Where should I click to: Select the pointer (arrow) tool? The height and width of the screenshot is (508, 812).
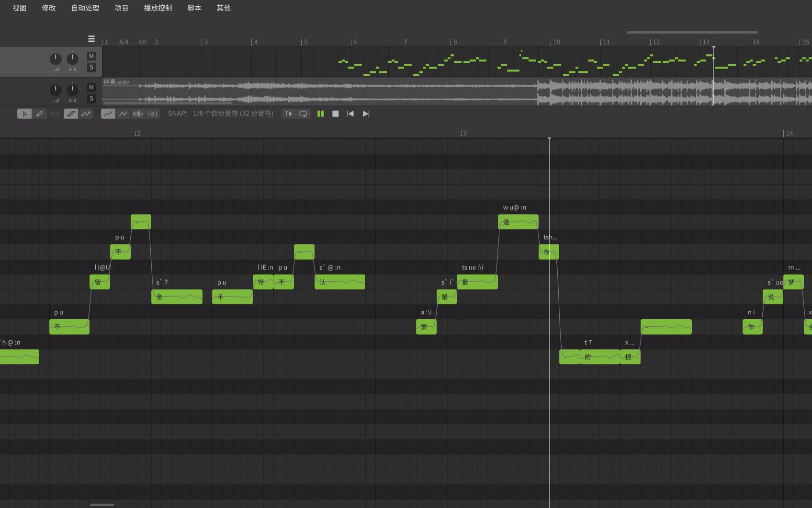[24, 114]
